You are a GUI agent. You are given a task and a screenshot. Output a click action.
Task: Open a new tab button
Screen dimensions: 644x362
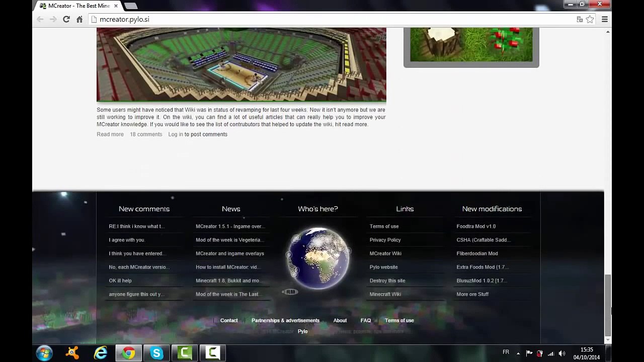130,6
